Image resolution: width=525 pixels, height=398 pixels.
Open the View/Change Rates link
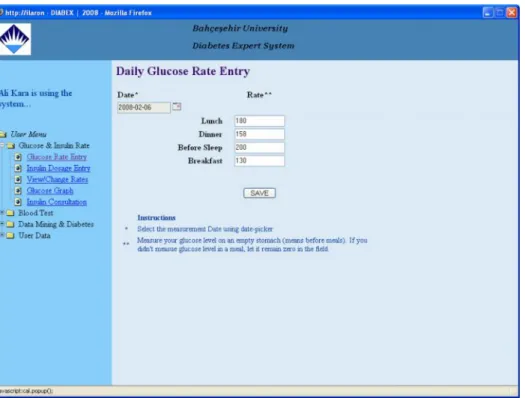tap(57, 179)
